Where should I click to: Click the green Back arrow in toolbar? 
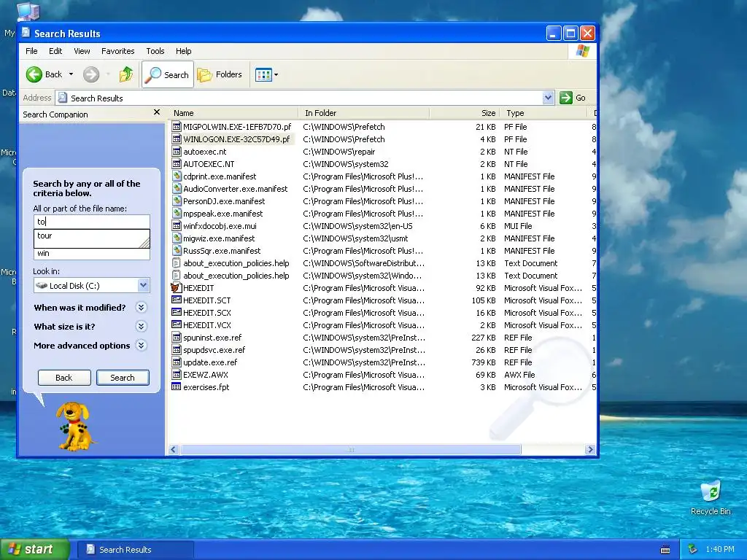34,74
